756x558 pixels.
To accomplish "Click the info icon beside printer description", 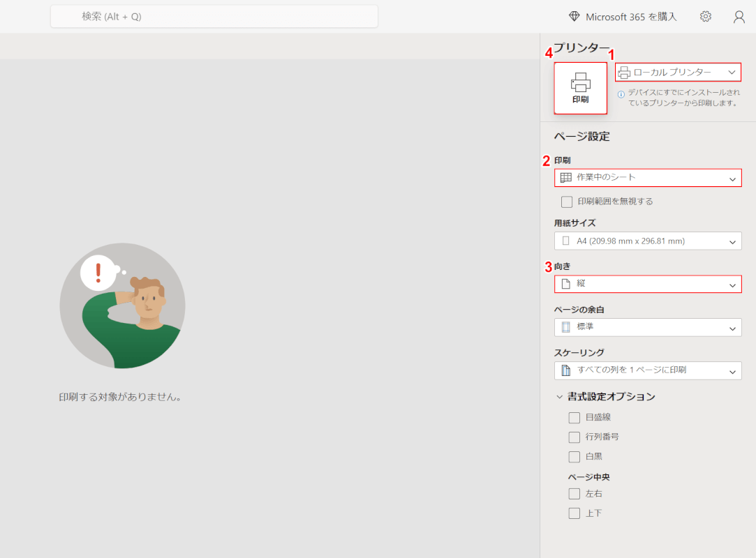I will 621,93.
